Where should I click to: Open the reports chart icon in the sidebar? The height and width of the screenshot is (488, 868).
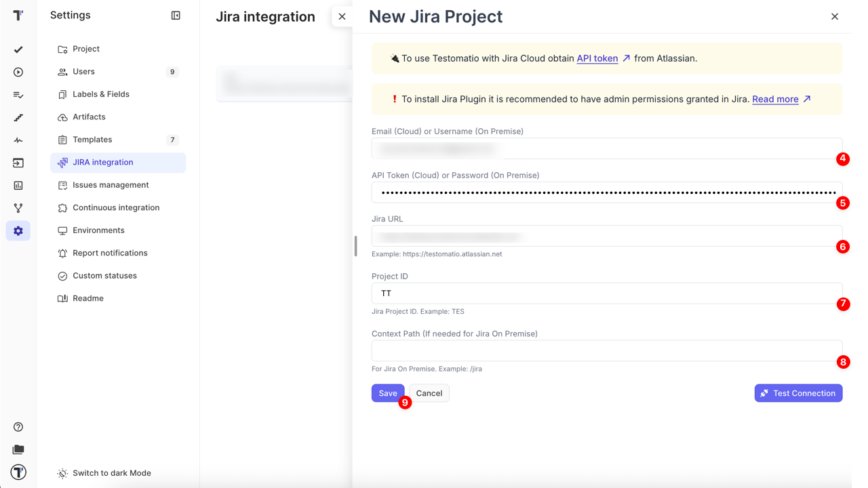coord(18,185)
